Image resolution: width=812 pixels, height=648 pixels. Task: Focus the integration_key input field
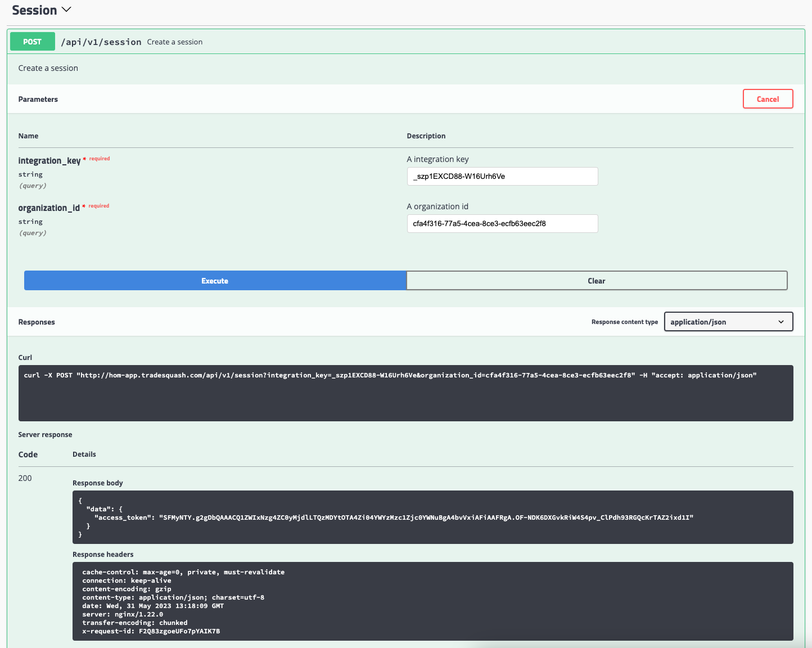tap(502, 176)
